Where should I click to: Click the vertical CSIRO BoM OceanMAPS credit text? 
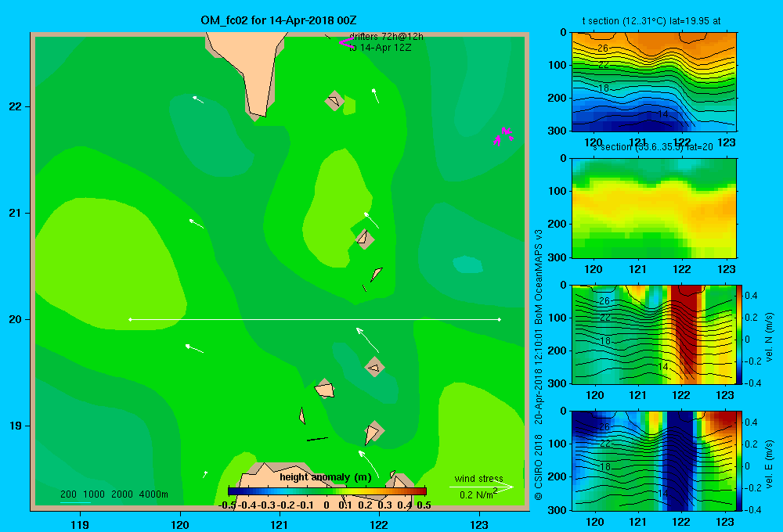(x=539, y=365)
